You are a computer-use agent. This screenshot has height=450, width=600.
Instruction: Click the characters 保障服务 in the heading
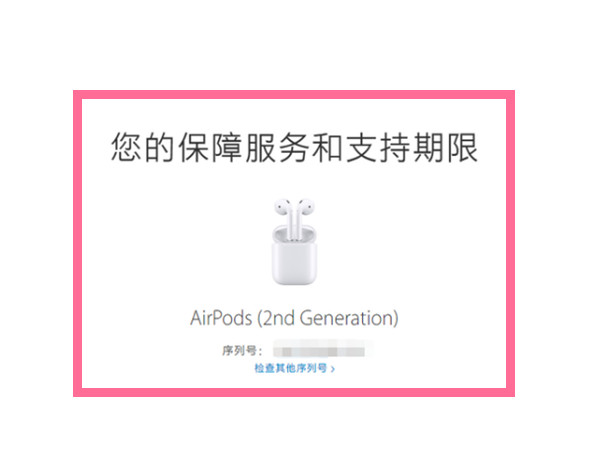[x=244, y=147]
